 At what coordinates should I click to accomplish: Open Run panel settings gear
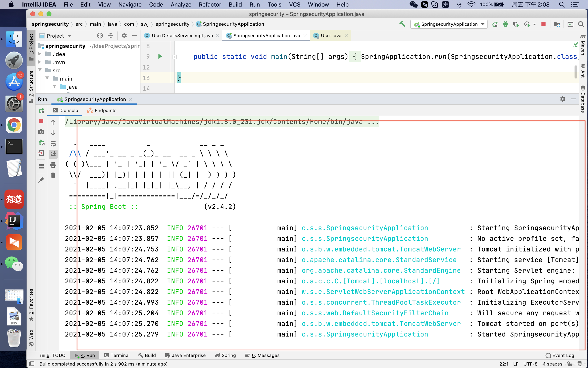coord(562,99)
